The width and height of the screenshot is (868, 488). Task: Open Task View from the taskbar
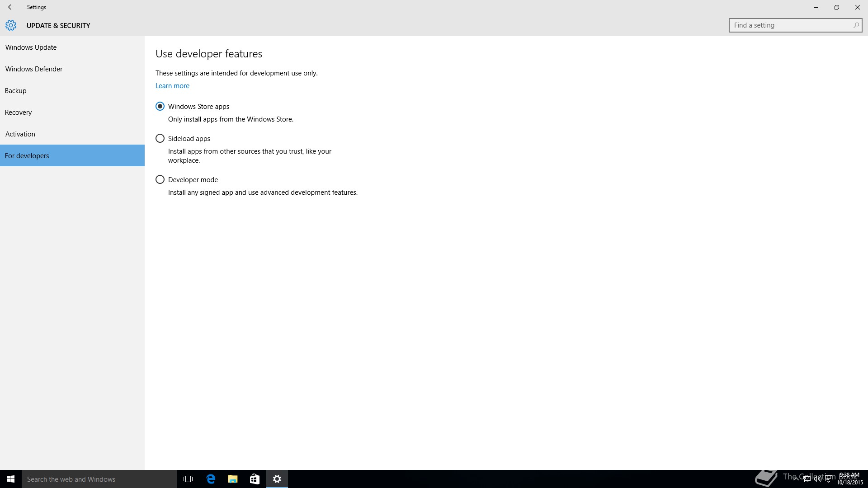pyautogui.click(x=188, y=479)
